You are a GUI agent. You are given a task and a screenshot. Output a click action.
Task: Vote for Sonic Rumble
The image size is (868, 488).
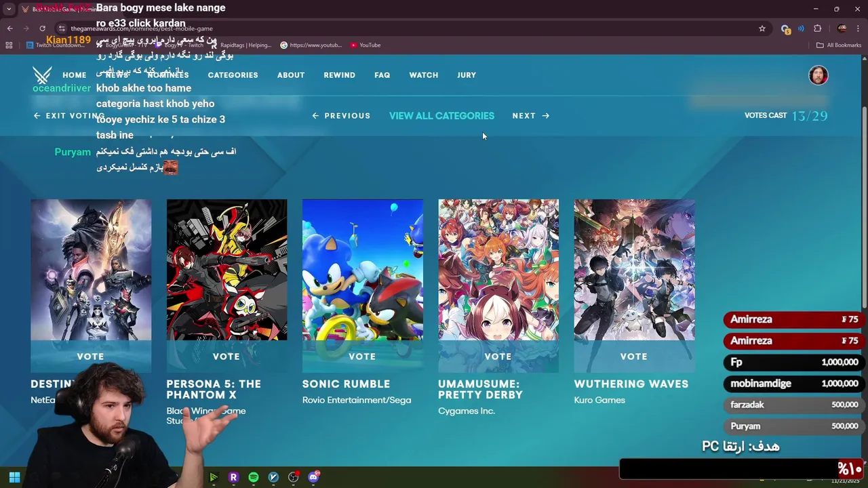pos(362,357)
